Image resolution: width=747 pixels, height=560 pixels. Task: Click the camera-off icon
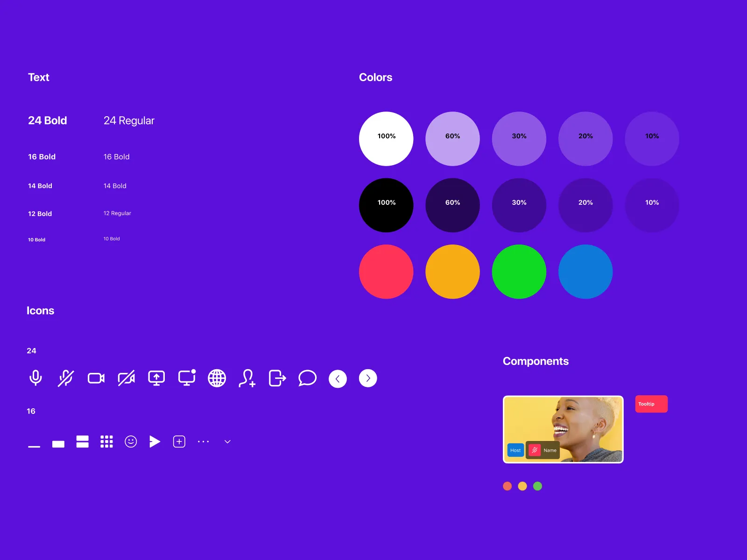(x=126, y=378)
